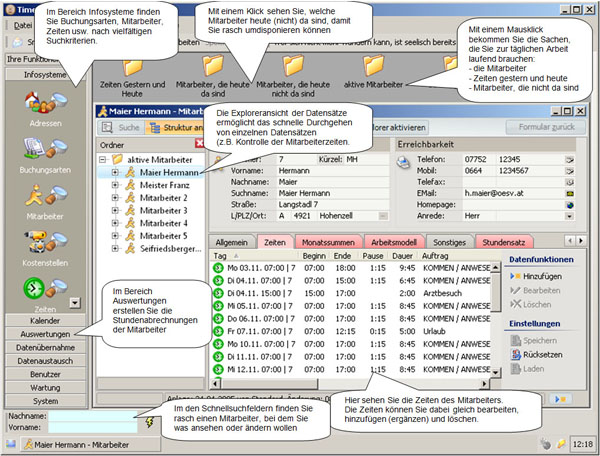600x456 pixels.
Task: Expand the Meister Franz tree node
Action: [x=115, y=185]
